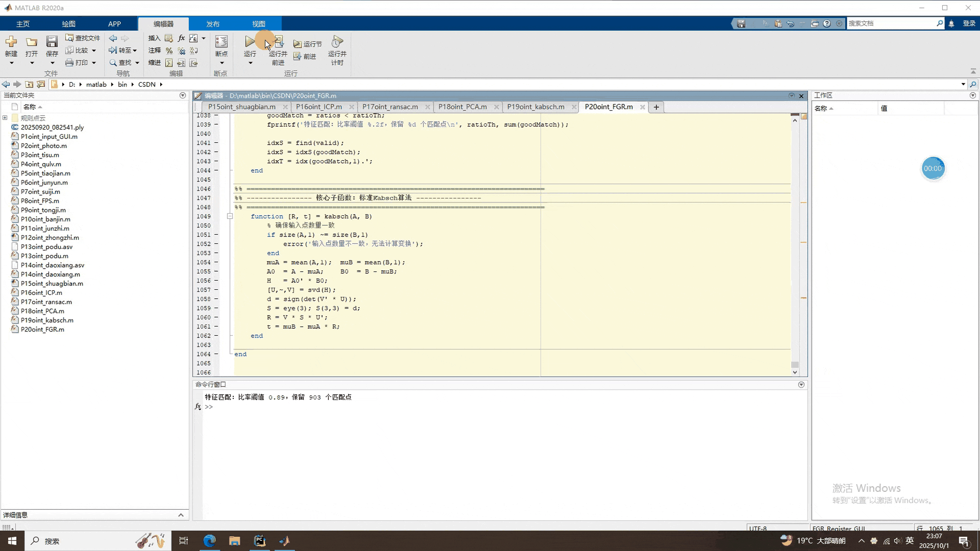Viewport: 980px width, 551px height.
Task: Click the Breakpoints (断点) icon
Action: tap(221, 42)
